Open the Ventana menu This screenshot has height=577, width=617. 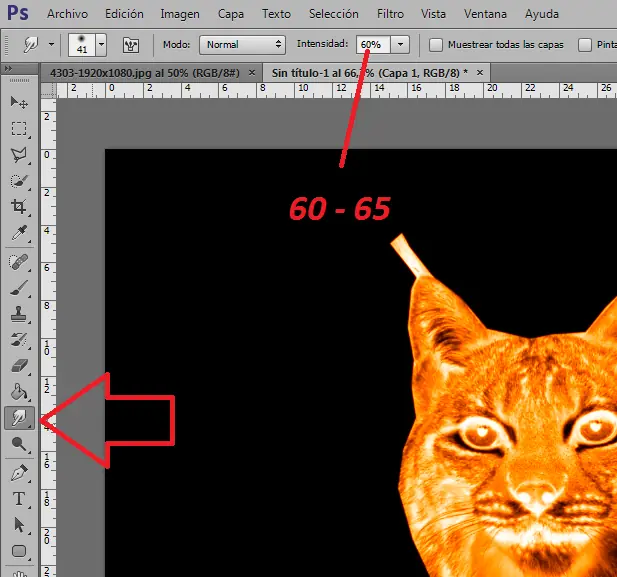485,14
